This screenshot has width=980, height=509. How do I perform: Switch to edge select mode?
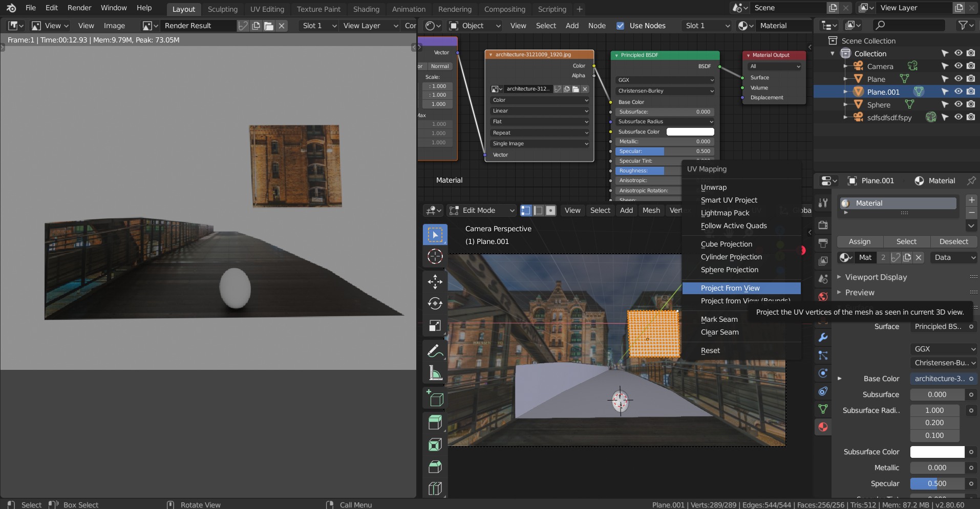tap(538, 210)
